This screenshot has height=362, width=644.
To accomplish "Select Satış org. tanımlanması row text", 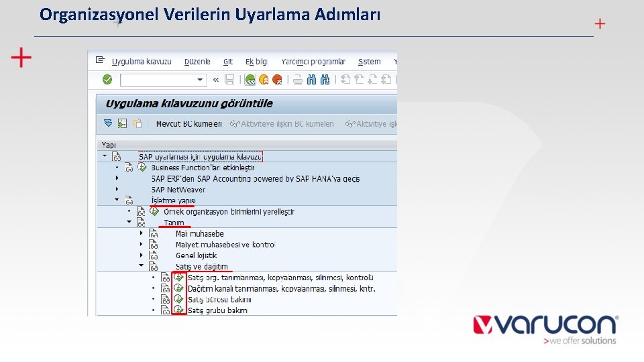I will tap(281, 278).
